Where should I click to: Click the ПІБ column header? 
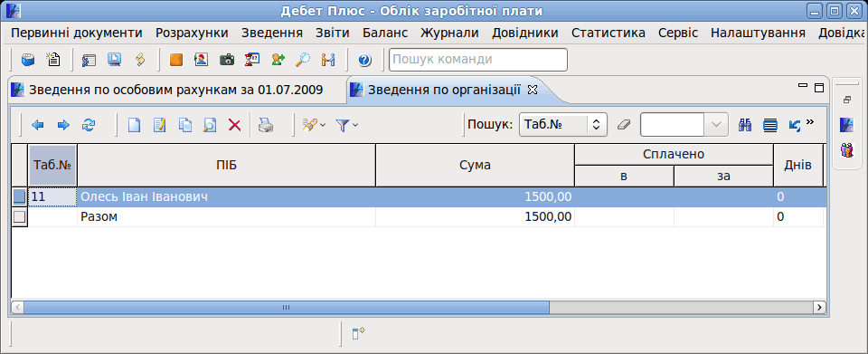pyautogui.click(x=226, y=165)
